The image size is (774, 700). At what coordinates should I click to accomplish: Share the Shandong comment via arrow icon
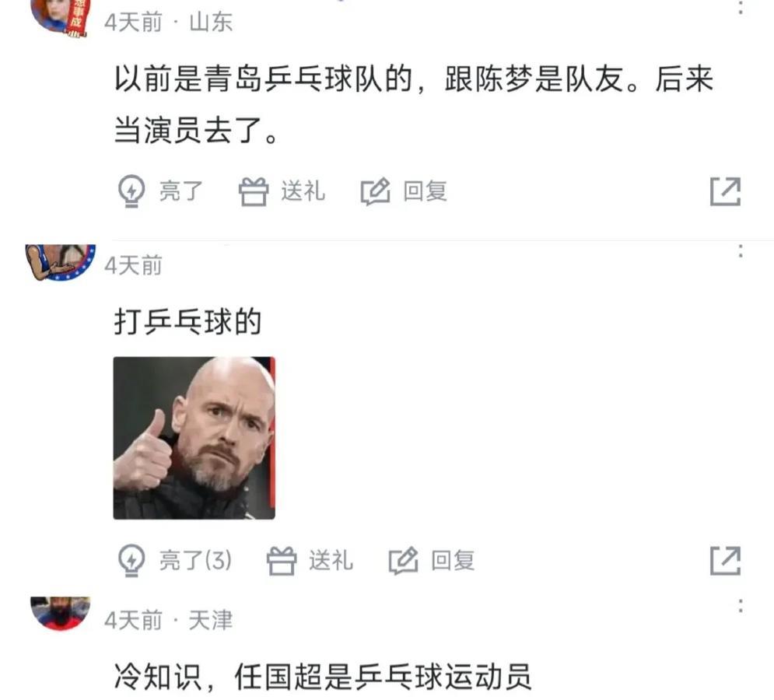click(x=725, y=191)
